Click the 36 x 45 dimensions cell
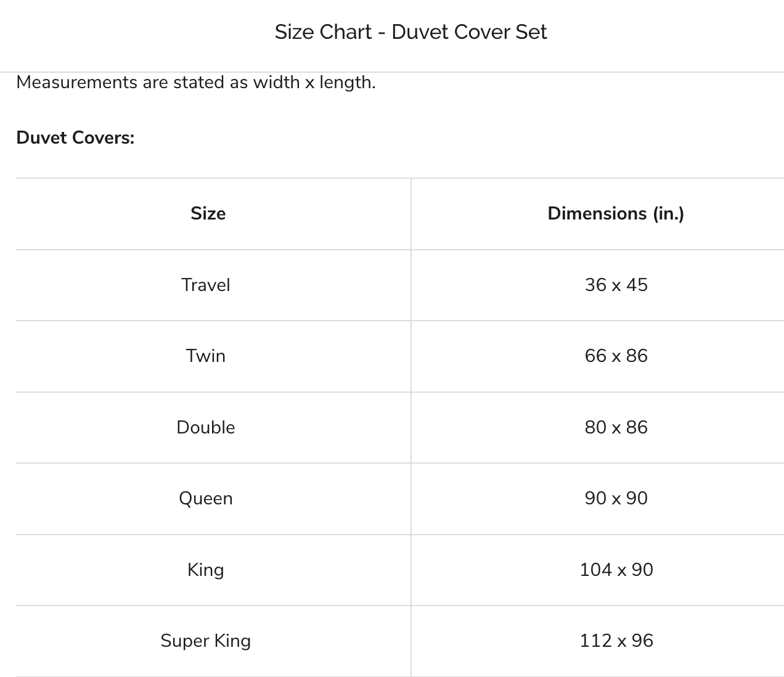This screenshot has height=677, width=784. tap(616, 285)
